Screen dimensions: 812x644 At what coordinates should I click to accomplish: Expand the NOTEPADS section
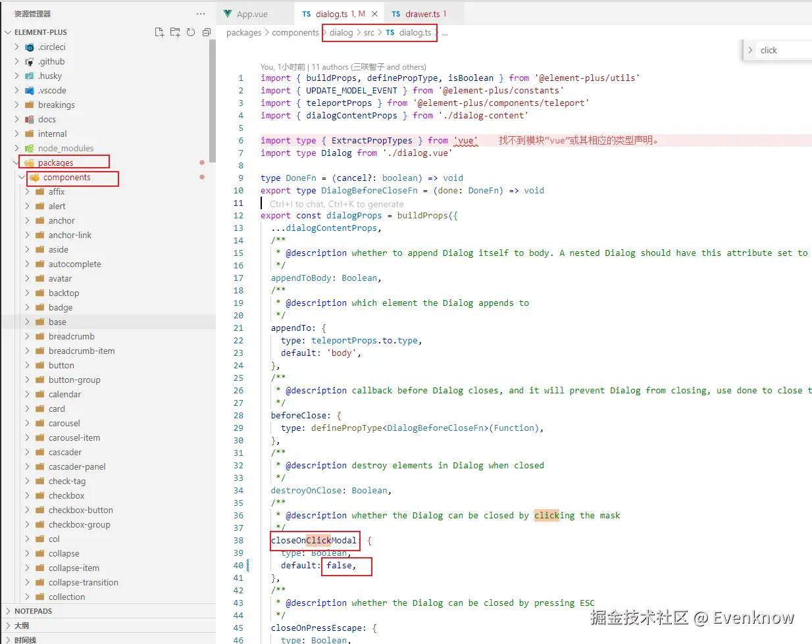pos(108,611)
